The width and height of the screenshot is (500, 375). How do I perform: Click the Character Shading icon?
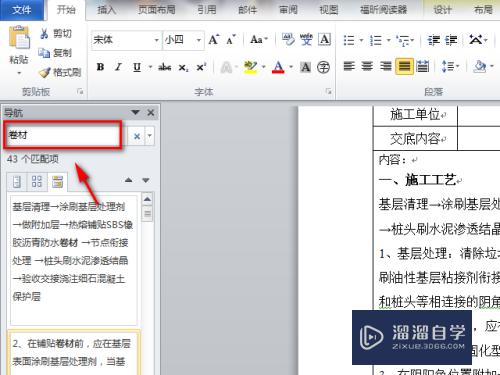tap(305, 67)
